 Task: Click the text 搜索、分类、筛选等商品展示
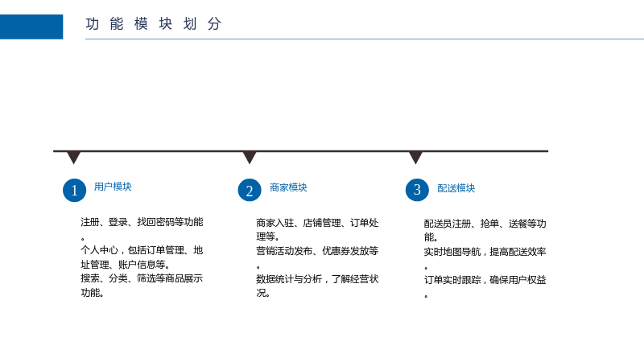[142, 278]
